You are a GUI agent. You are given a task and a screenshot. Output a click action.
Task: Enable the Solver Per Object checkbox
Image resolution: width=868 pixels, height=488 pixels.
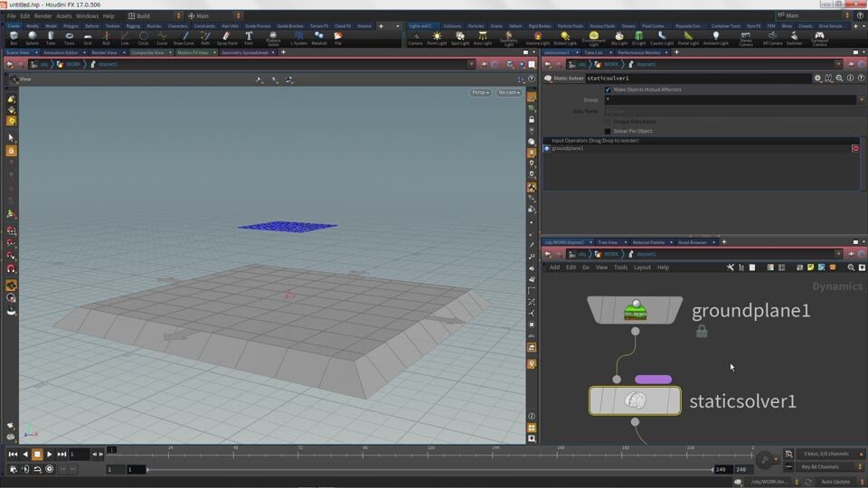coord(608,131)
